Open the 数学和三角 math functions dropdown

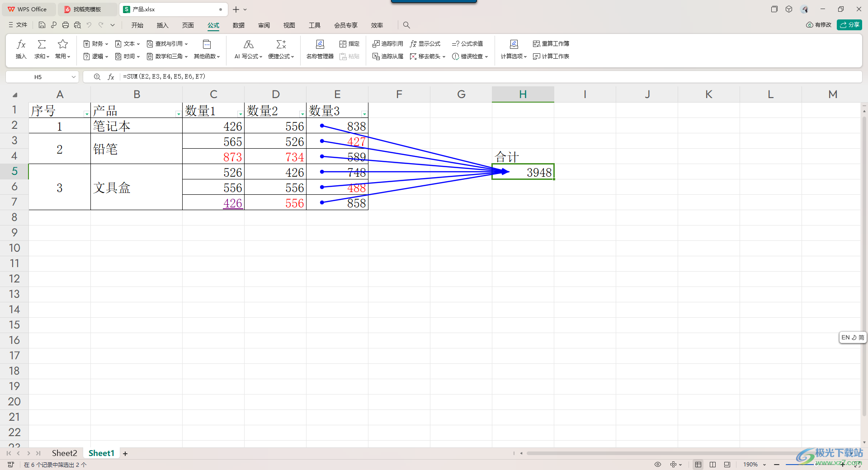pyautogui.click(x=167, y=56)
